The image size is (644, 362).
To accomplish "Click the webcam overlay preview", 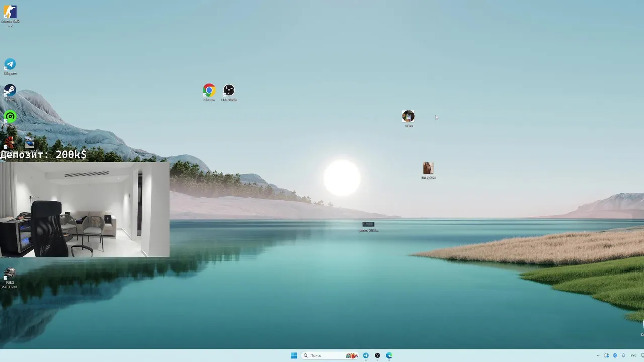I will point(85,209).
